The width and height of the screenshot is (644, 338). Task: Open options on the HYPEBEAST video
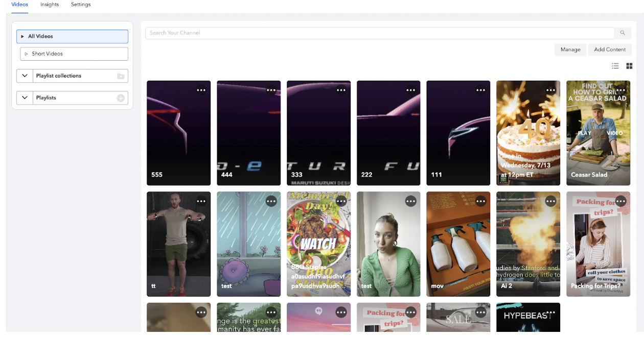pyautogui.click(x=551, y=311)
